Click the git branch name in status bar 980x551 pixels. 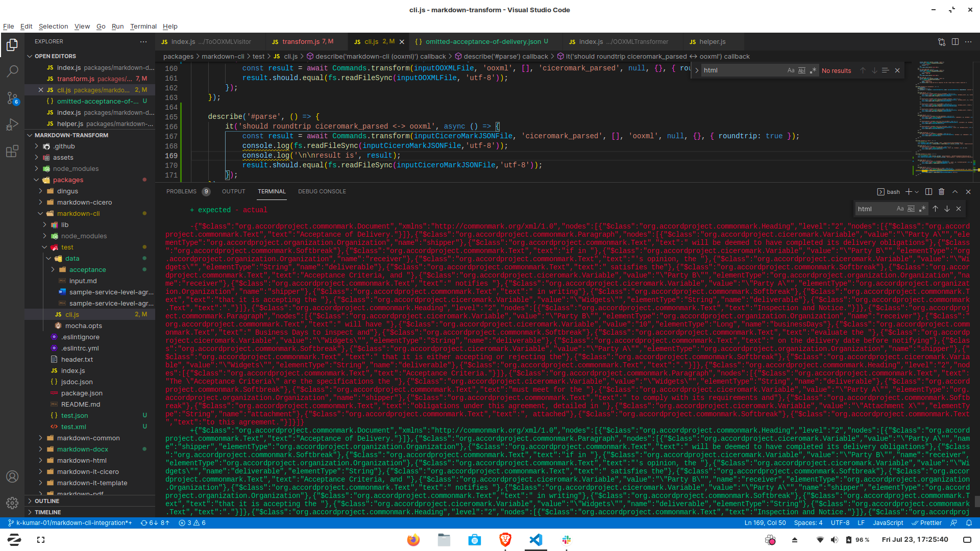tap(70, 523)
